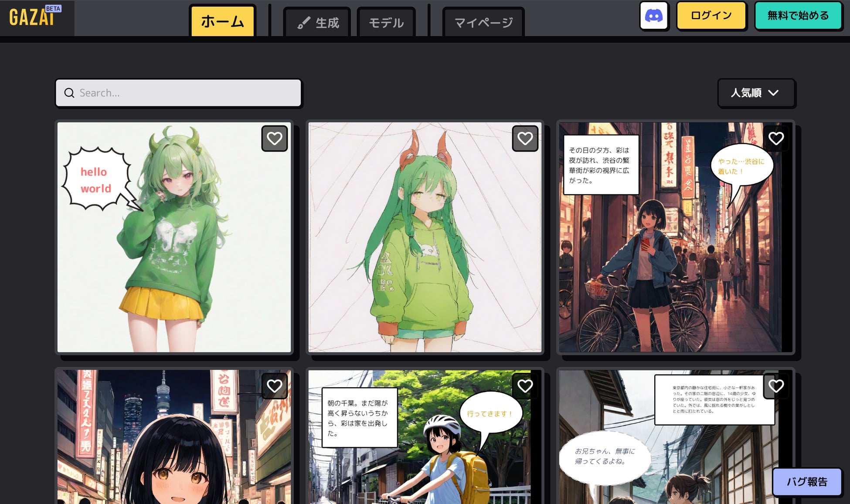850x504 pixels.
Task: Like the Shibuya night street comic
Action: click(x=775, y=139)
